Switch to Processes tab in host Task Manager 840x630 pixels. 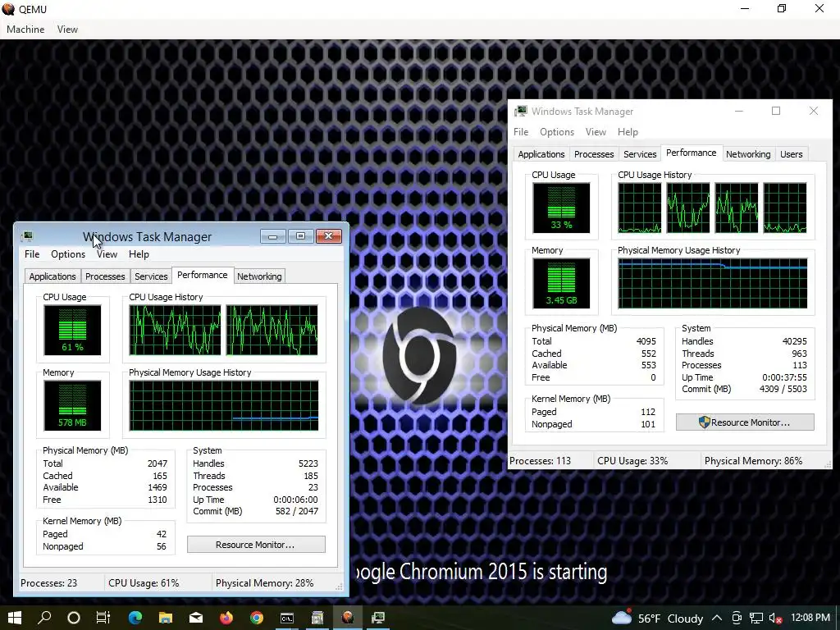[x=594, y=154]
